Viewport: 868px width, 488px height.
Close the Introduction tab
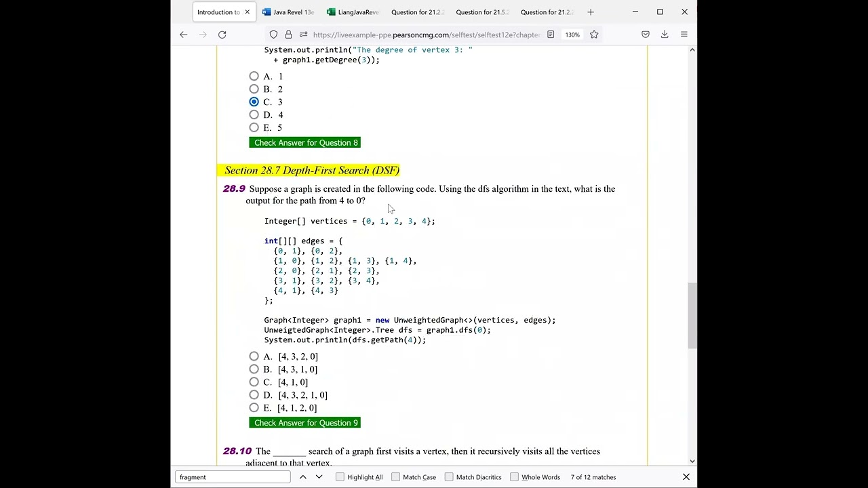[x=247, y=12]
